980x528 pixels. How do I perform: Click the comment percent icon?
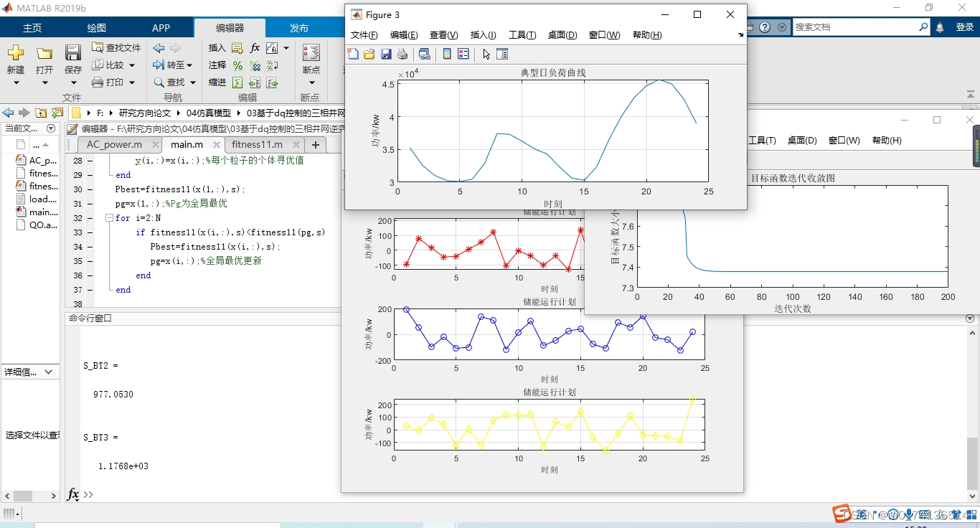tap(237, 65)
